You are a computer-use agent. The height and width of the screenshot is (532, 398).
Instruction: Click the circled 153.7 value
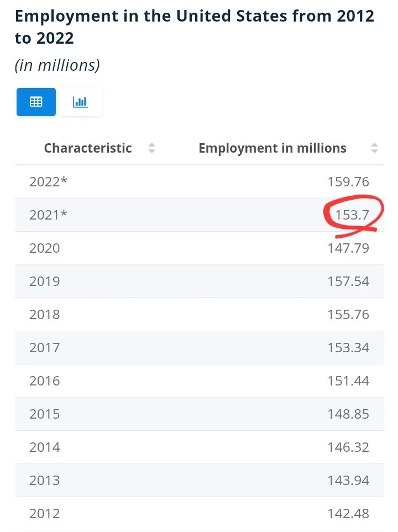click(x=352, y=215)
